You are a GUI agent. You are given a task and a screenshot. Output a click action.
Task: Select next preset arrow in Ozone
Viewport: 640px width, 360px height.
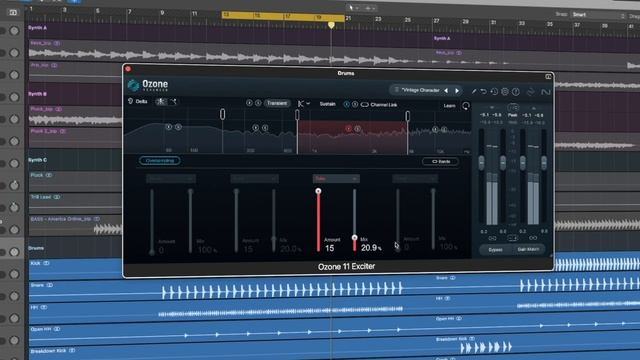(457, 91)
